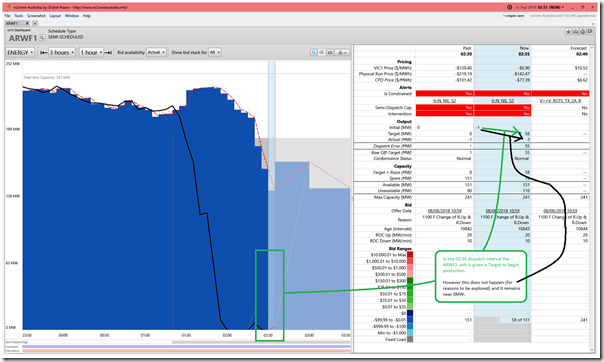
Task: Click the star favourite widget icon
Action: pos(568,32)
